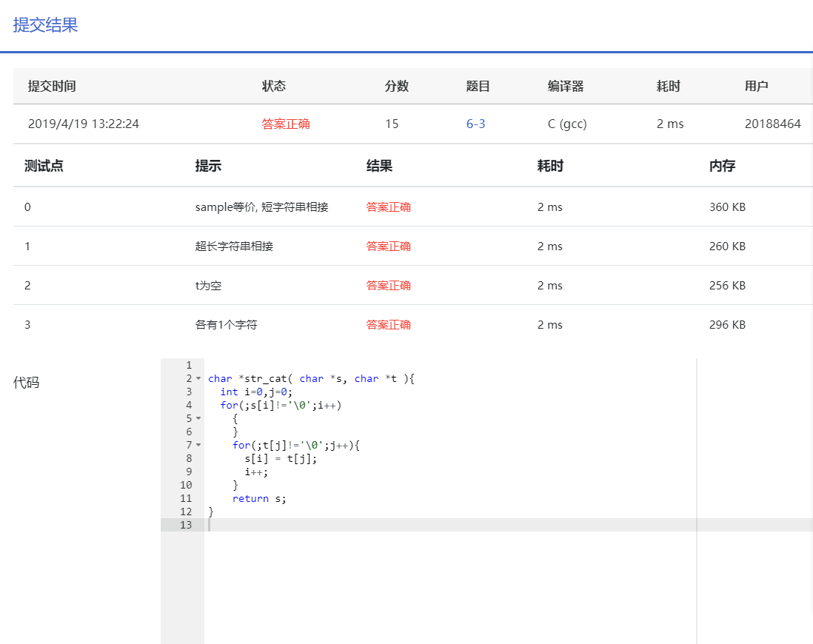The height and width of the screenshot is (644, 813).
Task: Click the compiler value C (gcc)
Action: point(567,124)
